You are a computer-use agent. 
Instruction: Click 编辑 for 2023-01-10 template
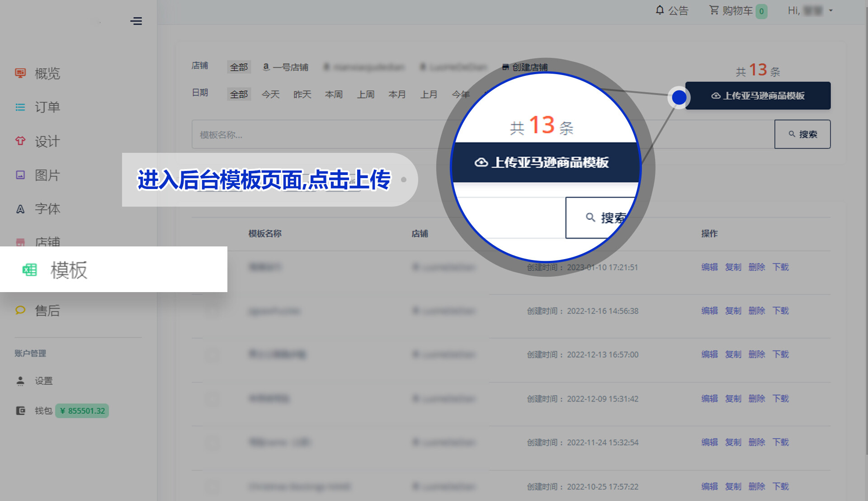709,267
